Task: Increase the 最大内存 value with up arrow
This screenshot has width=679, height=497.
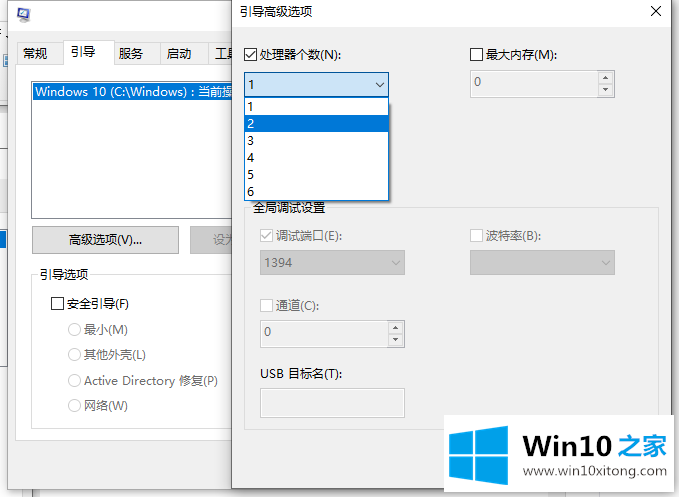Action: tap(605, 78)
